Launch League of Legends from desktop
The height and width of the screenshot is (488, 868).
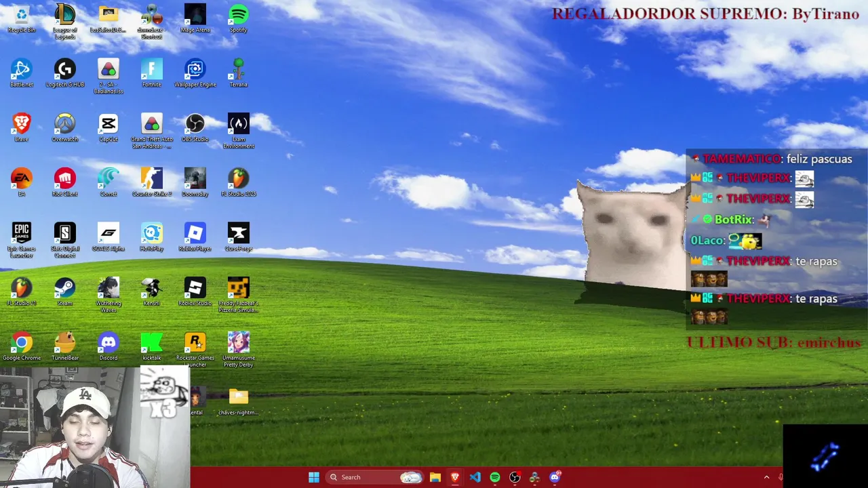click(65, 22)
